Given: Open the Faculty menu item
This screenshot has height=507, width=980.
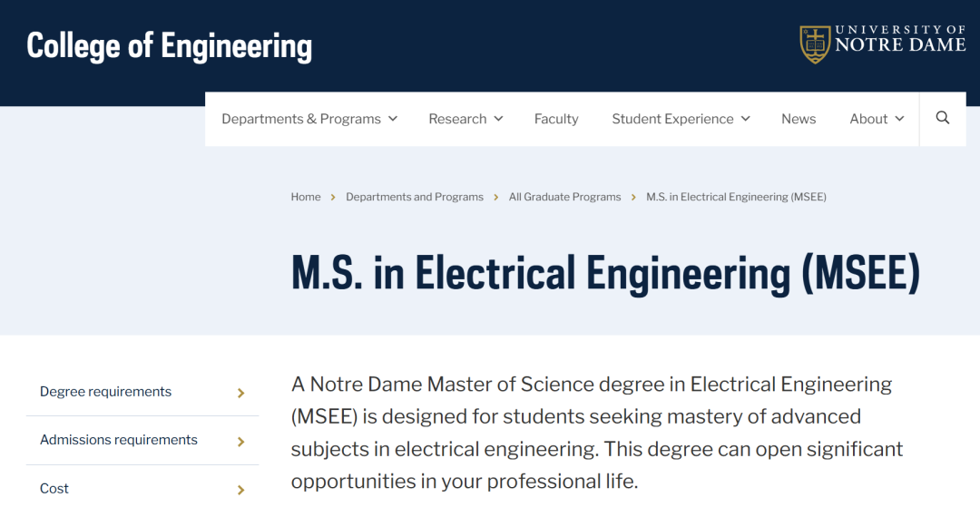Looking at the screenshot, I should tap(556, 119).
